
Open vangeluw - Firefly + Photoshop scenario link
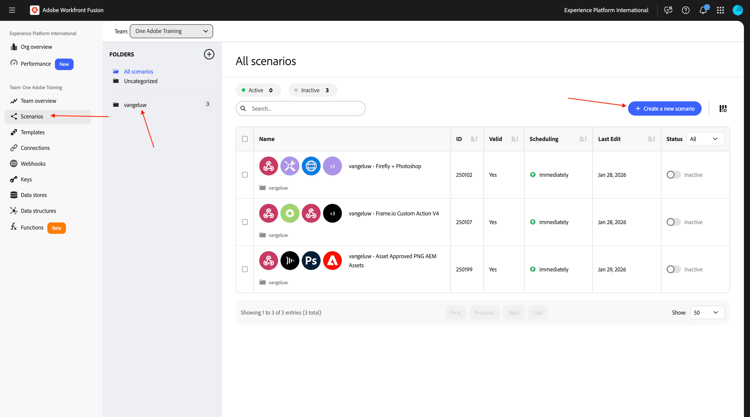point(385,166)
